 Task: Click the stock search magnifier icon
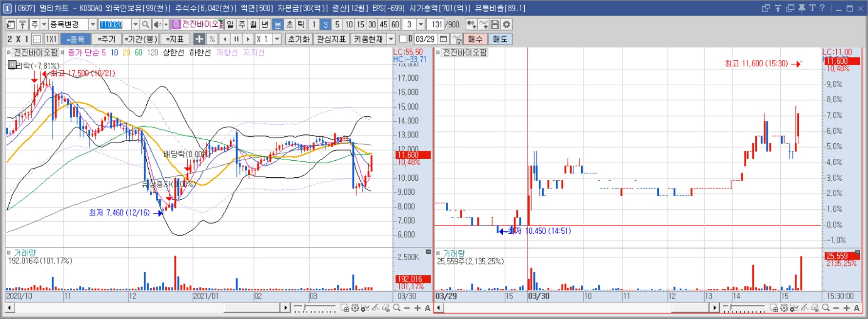[145, 24]
